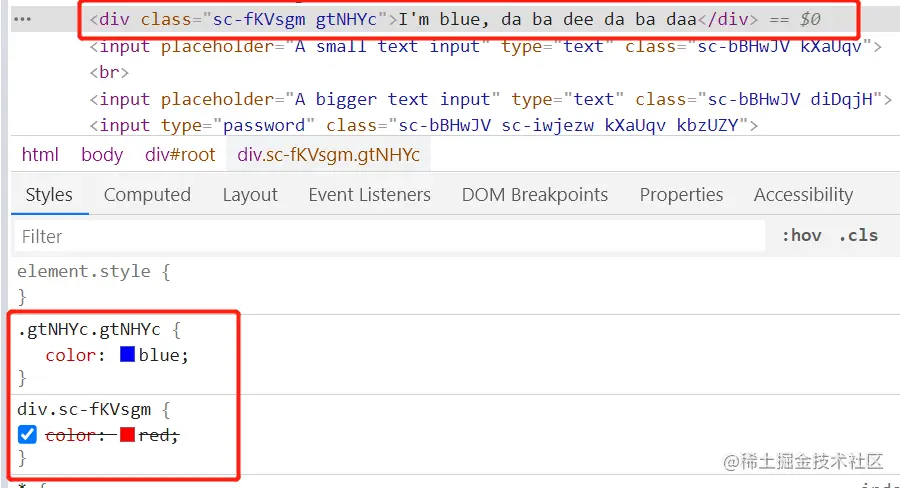This screenshot has width=900, height=488.
Task: Open the red color swatch picker
Action: point(127,435)
